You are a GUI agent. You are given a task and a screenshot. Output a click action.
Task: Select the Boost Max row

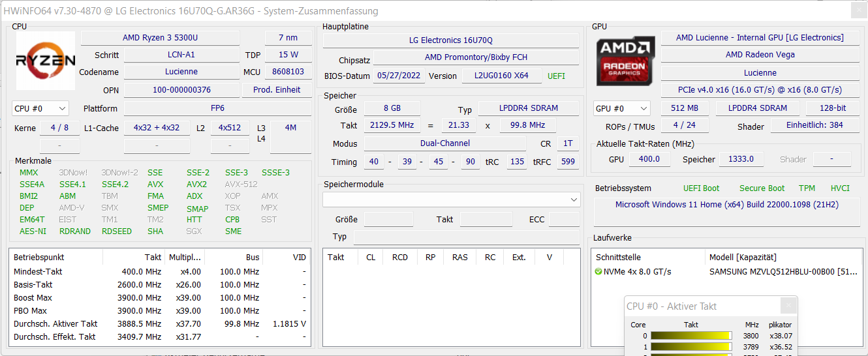pos(160,298)
